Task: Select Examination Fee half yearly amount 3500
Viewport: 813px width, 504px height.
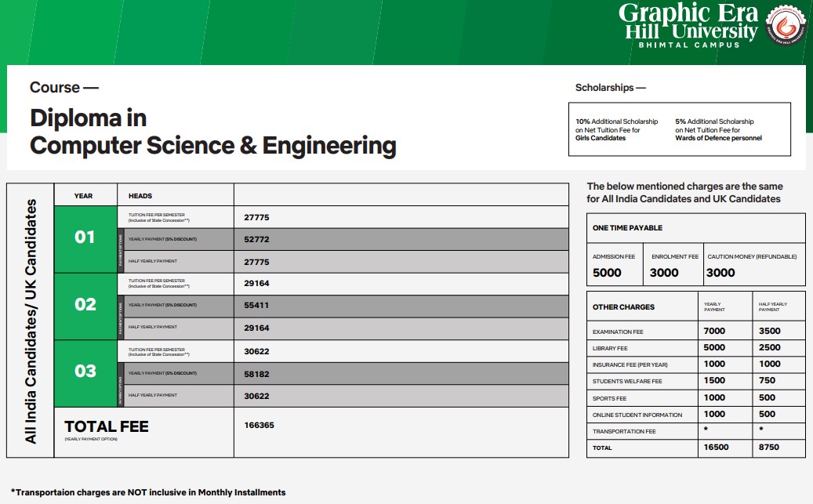Action: tap(769, 331)
